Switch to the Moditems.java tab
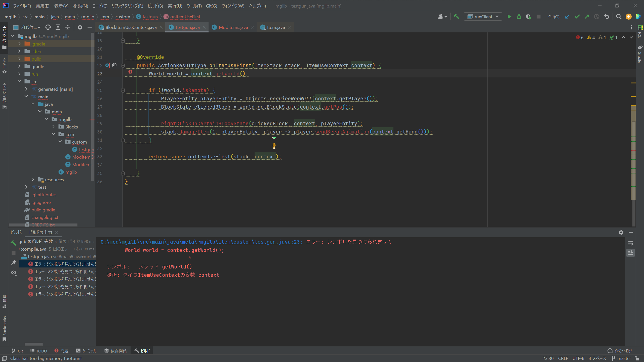 point(233,27)
